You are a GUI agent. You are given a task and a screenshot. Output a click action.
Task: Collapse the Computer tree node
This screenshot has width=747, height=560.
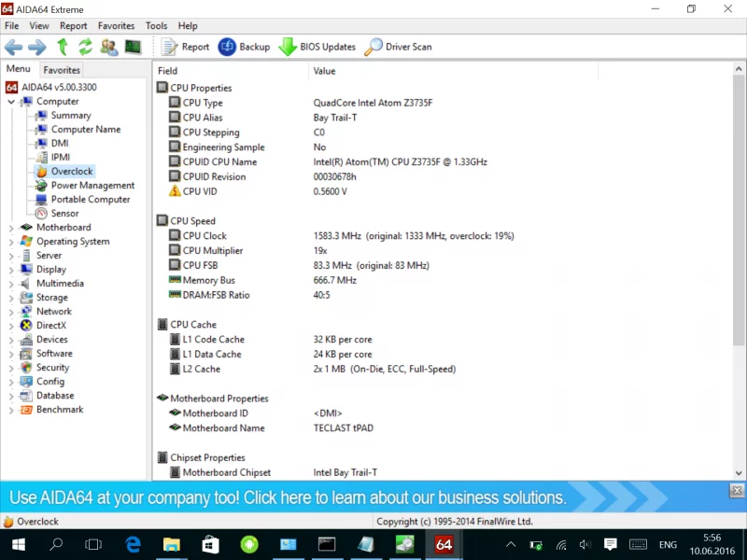[11, 102]
